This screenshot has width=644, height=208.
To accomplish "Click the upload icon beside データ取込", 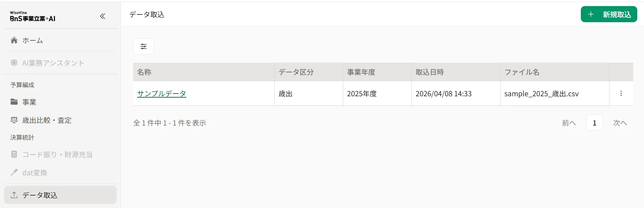I will click(14, 195).
